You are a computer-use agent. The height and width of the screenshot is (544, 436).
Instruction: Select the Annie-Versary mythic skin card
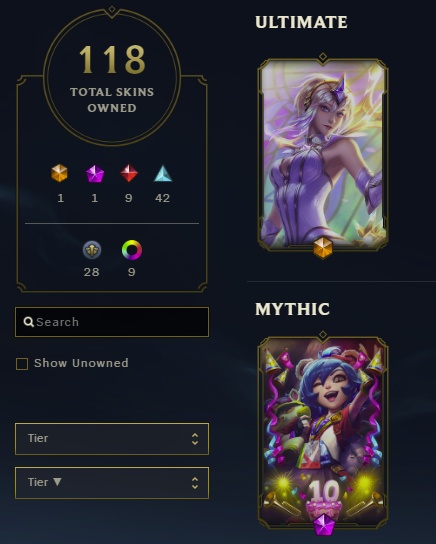[x=323, y=432]
